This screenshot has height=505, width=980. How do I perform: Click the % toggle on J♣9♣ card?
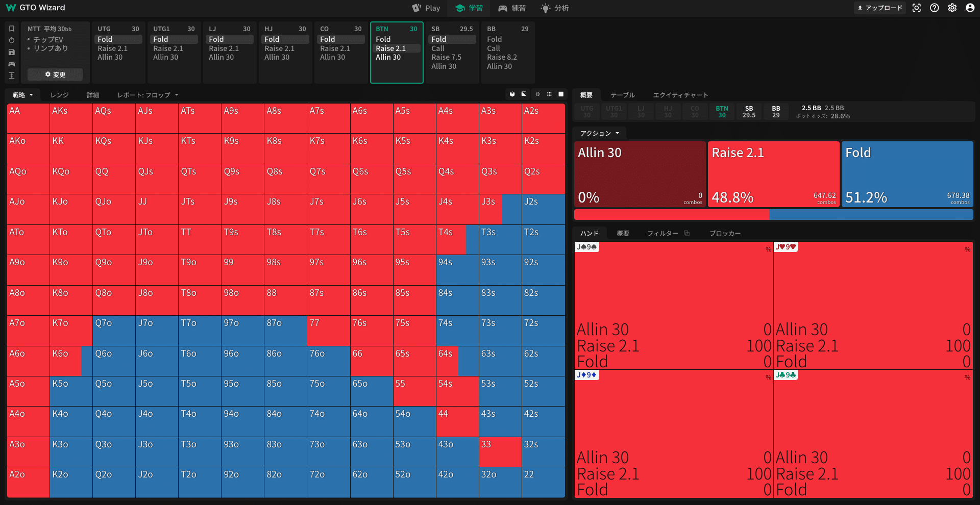pyautogui.click(x=967, y=377)
